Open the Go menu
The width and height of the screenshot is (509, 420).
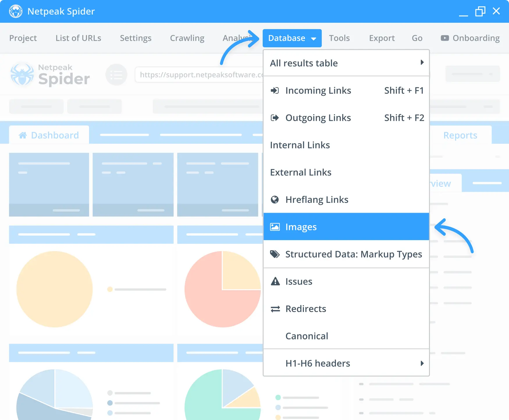[x=417, y=38]
